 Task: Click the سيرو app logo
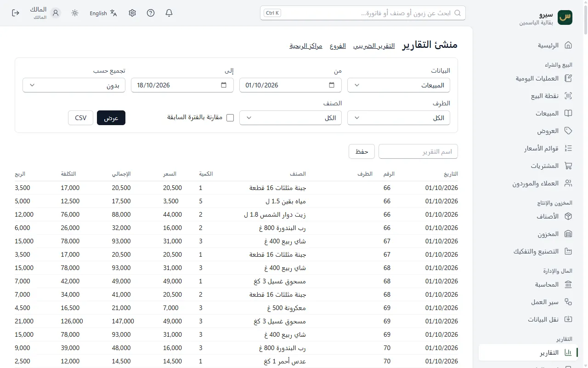[565, 17]
